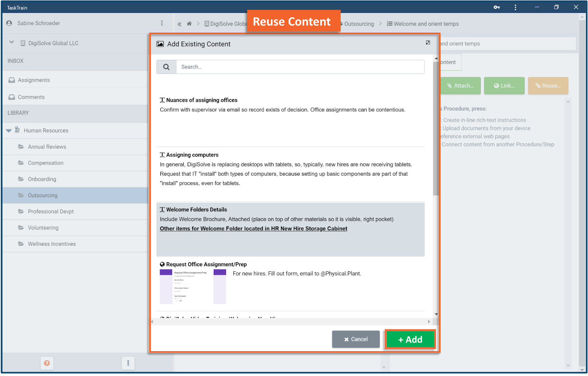This screenshot has width=588, height=376.
Task: Open Comments in the inbox
Action: pyautogui.click(x=31, y=97)
